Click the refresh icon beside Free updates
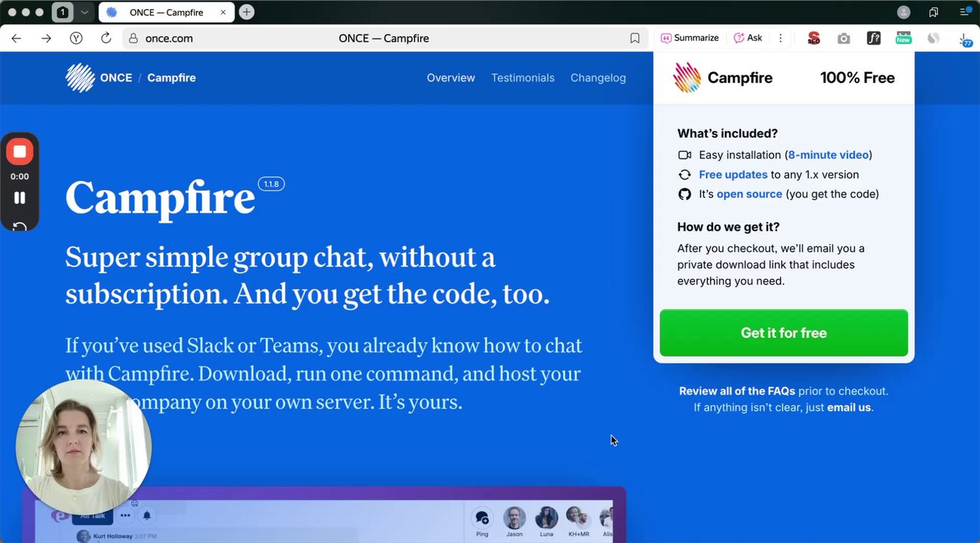Screen dimensions: 980x543 pos(684,174)
